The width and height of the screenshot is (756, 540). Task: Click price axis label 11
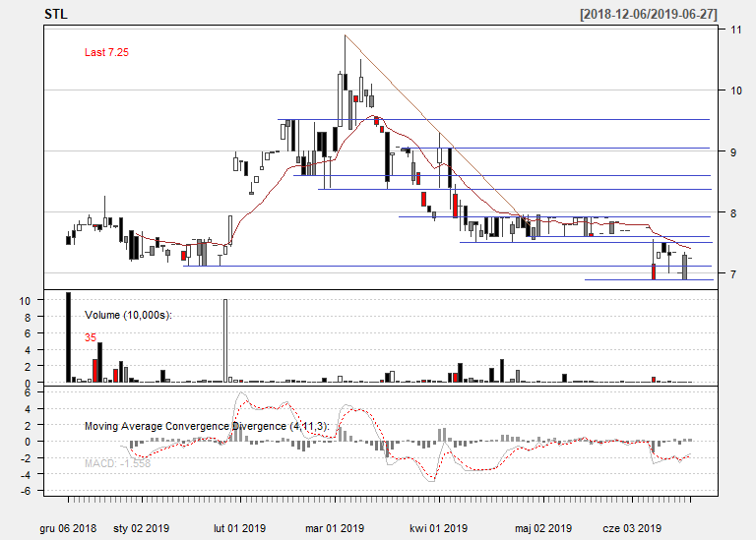pyautogui.click(x=735, y=30)
